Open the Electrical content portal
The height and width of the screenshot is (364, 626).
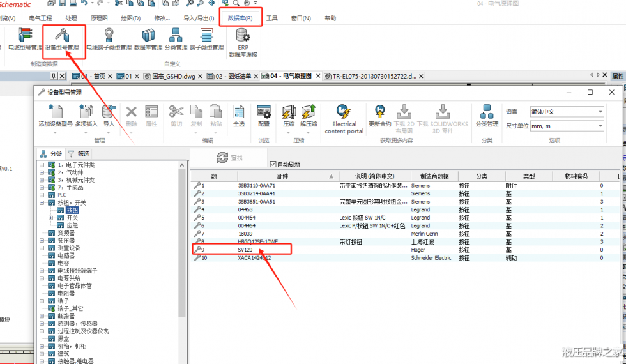(344, 119)
